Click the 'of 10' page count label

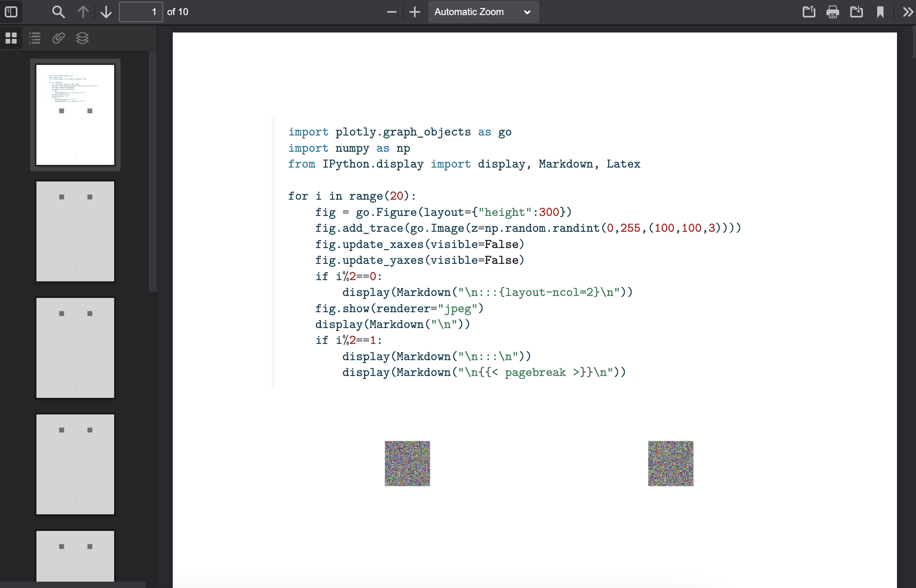(177, 12)
